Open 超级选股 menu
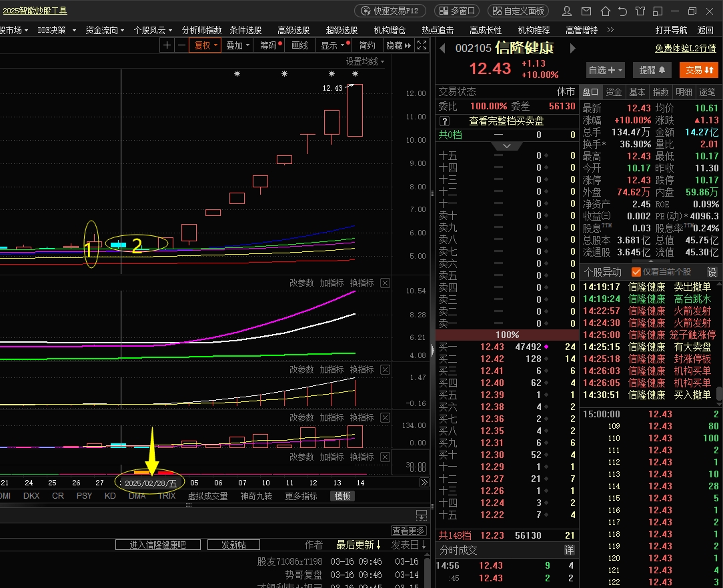Viewport: 723px width, 588px height. point(341,30)
